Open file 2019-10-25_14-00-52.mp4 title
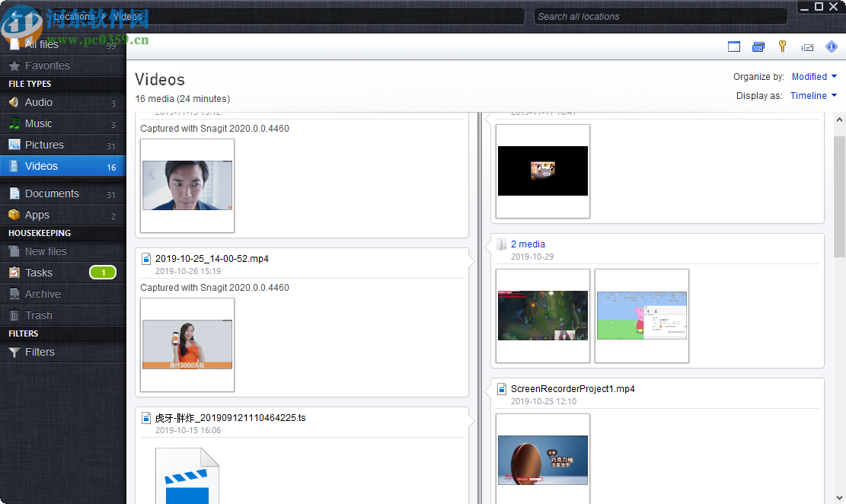This screenshot has width=846, height=504. pos(212,259)
